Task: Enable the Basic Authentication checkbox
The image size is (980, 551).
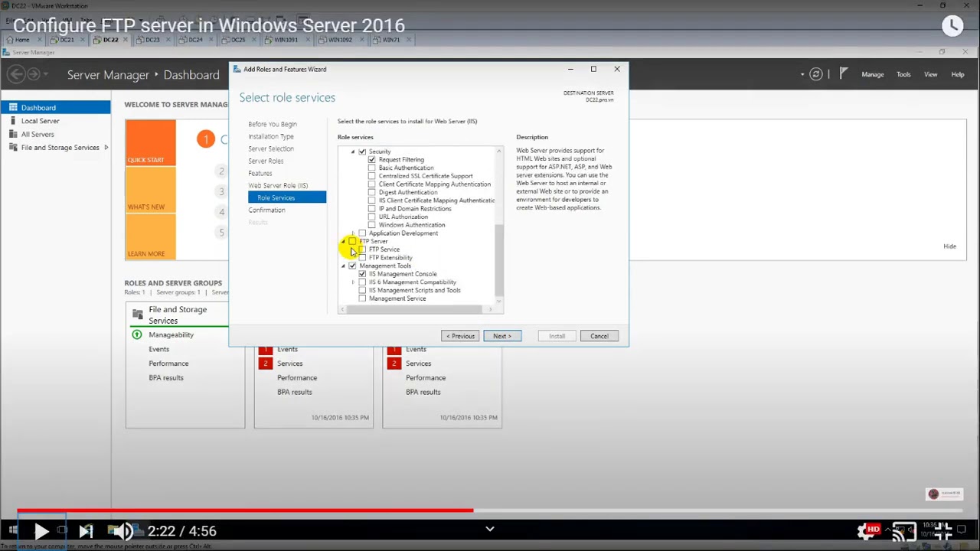Action: (x=372, y=168)
